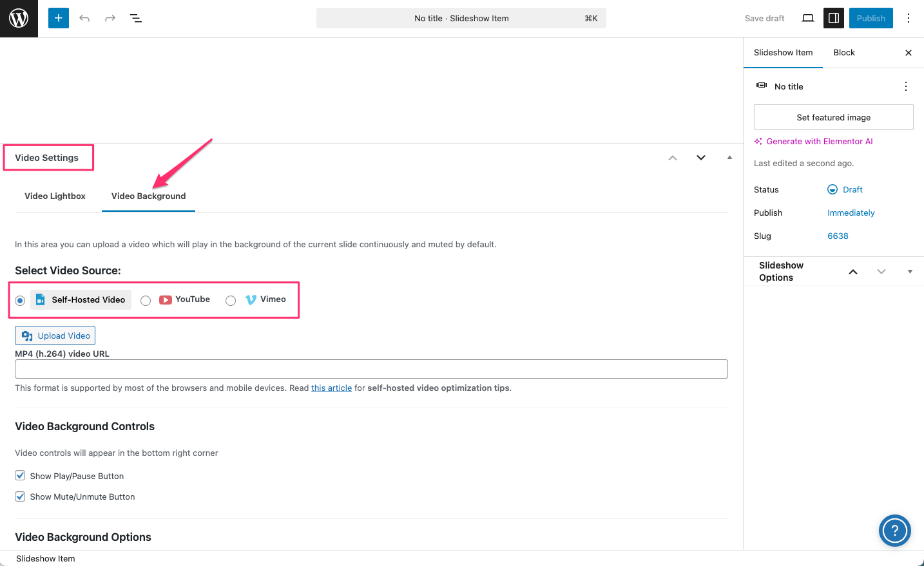This screenshot has height=566, width=924.
Task: Toggle the settings sidebar panel icon
Action: (x=834, y=18)
